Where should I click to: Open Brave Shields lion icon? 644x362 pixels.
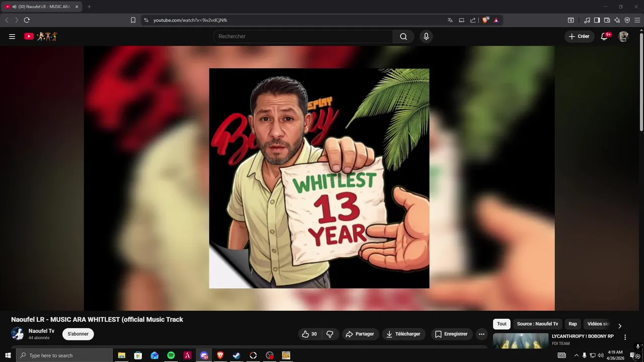(x=485, y=20)
